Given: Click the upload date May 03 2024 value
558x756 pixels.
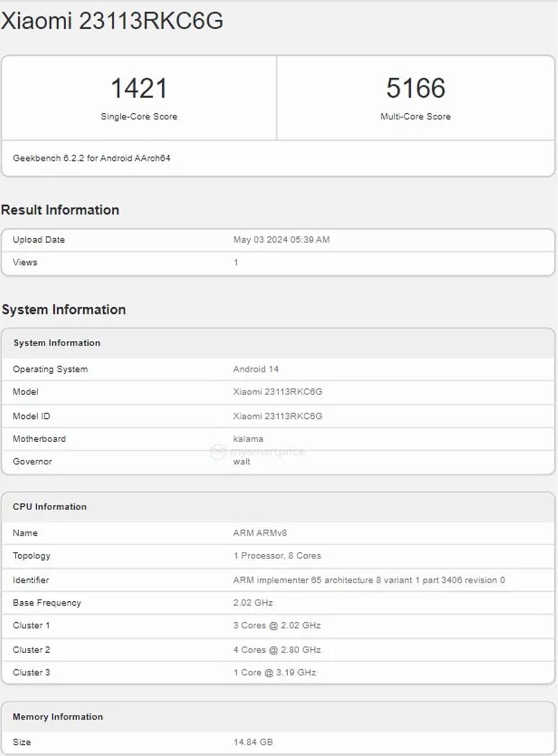Looking at the screenshot, I should coord(281,240).
